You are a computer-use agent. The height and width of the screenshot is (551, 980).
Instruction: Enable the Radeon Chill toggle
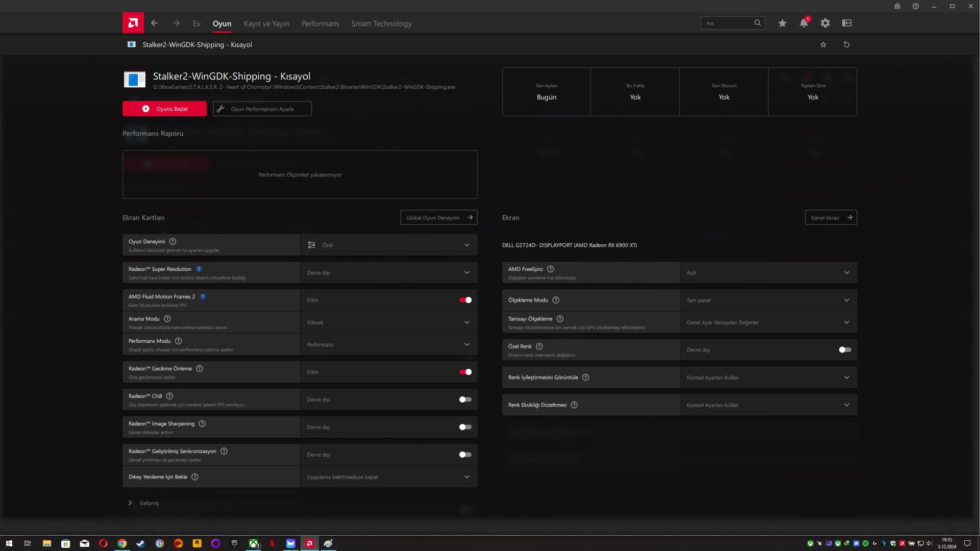[465, 399]
